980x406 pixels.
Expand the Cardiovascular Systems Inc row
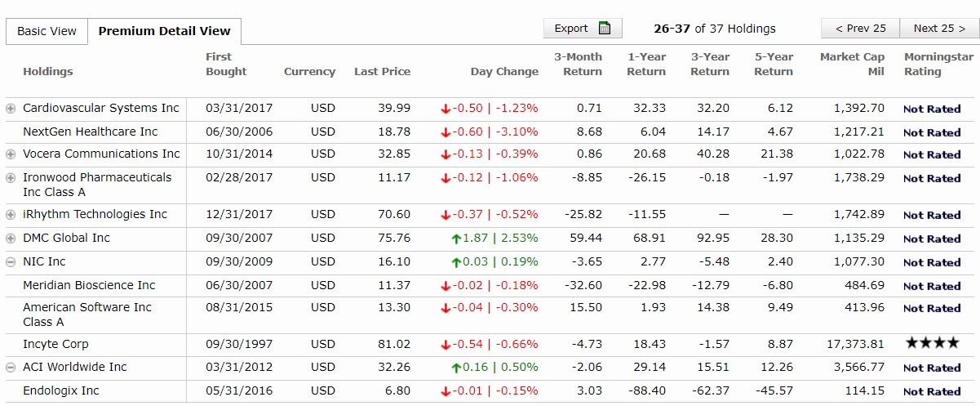[11, 109]
